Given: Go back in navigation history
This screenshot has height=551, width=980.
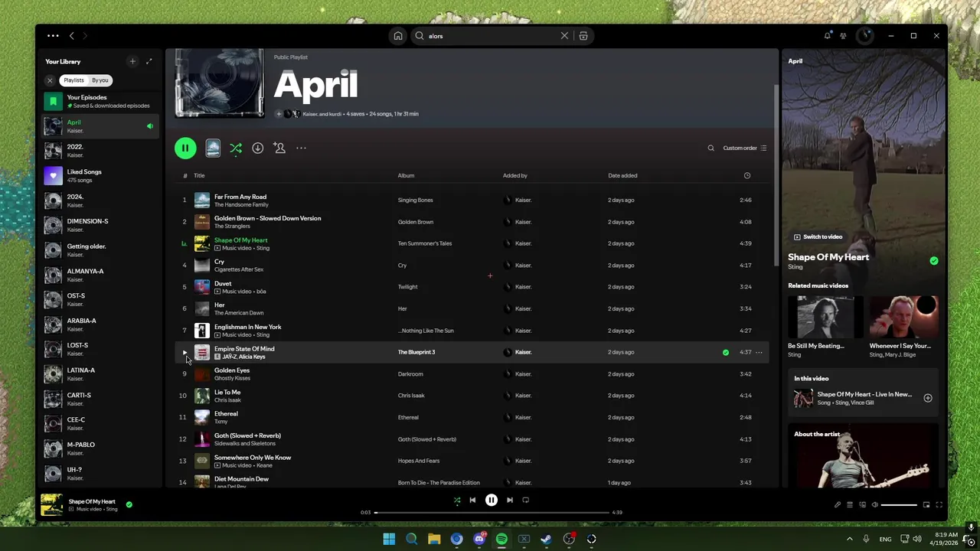Looking at the screenshot, I should pos(72,36).
